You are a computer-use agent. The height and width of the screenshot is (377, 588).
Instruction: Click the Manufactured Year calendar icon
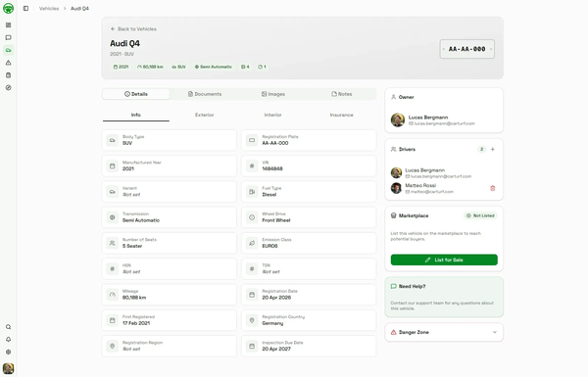point(112,166)
